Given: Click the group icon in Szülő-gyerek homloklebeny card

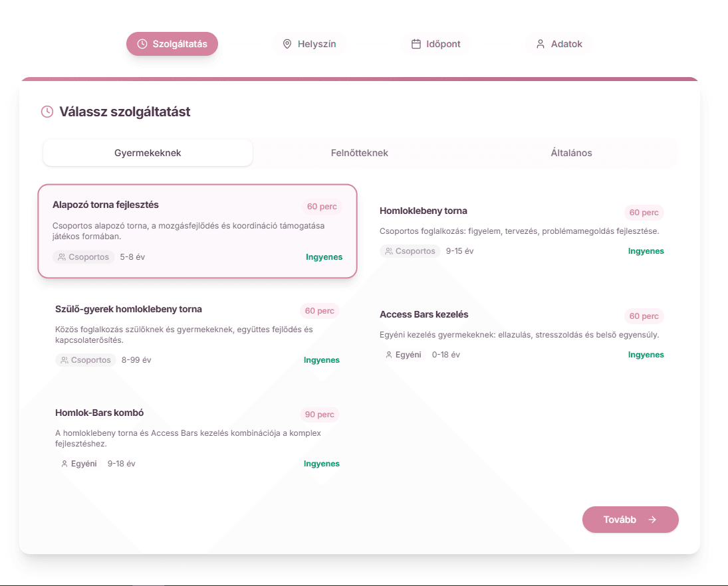Looking at the screenshot, I should click(64, 360).
